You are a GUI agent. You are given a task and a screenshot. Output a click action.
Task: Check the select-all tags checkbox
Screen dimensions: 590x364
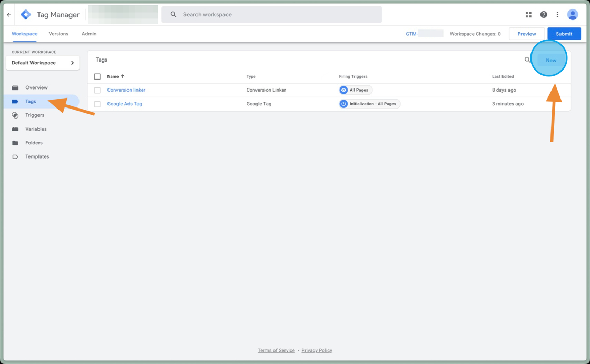coord(97,76)
